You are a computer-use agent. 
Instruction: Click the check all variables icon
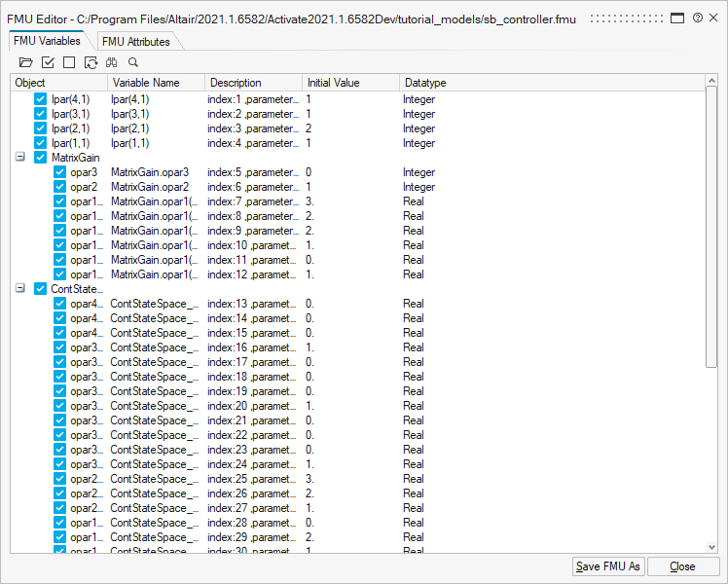pos(48,62)
